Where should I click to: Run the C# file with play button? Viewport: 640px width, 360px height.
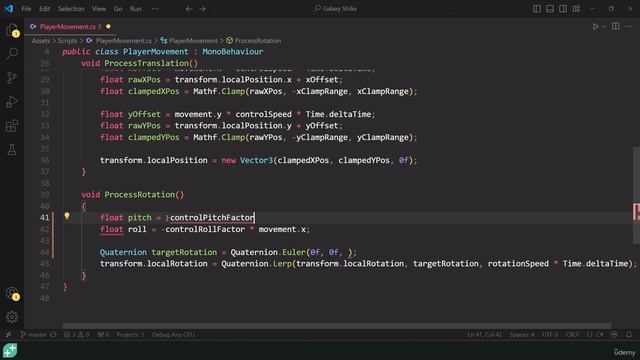(596, 27)
